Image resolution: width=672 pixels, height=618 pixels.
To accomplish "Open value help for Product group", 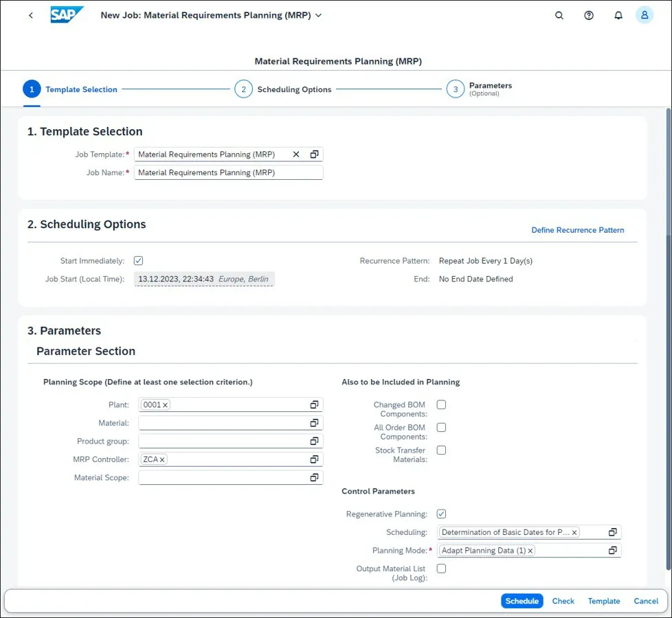I will pos(314,441).
